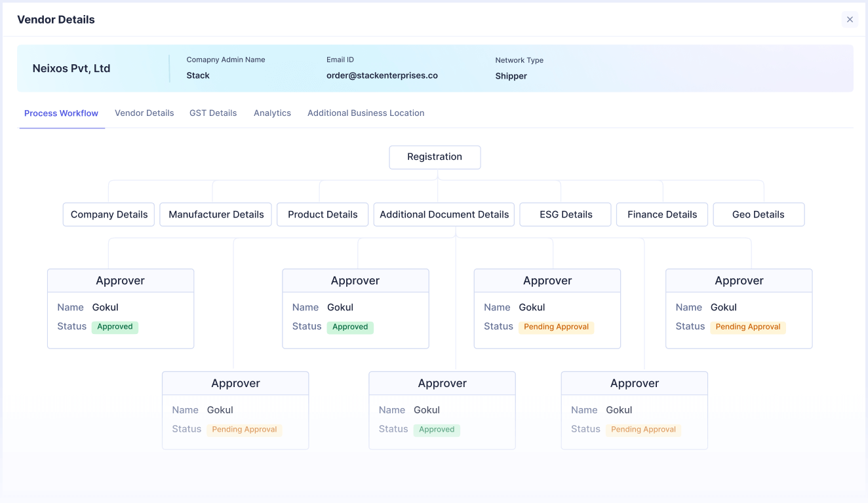Select the Geo Details workflow node
The height and width of the screenshot is (503, 868).
(x=759, y=214)
